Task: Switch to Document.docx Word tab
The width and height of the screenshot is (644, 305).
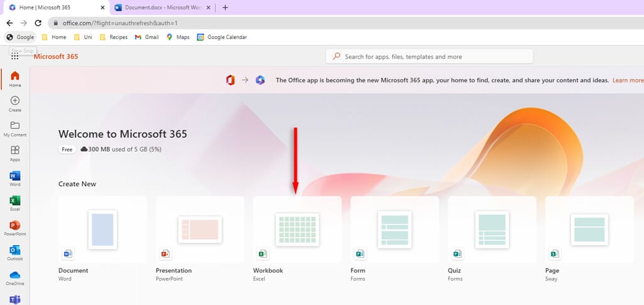Action: pyautogui.click(x=162, y=8)
